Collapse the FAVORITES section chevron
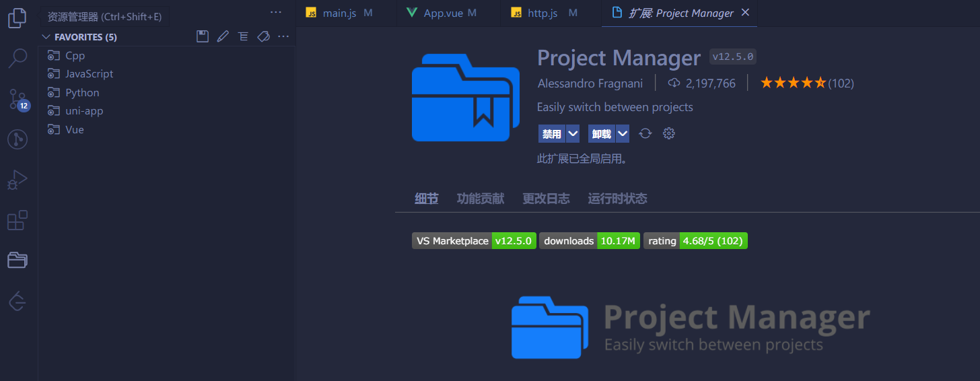This screenshot has width=980, height=381. pos(46,37)
